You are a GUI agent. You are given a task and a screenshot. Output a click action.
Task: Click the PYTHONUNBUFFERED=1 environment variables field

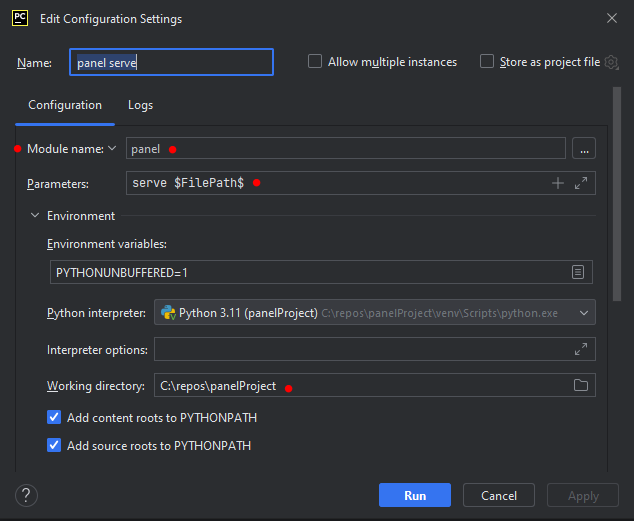[321, 272]
